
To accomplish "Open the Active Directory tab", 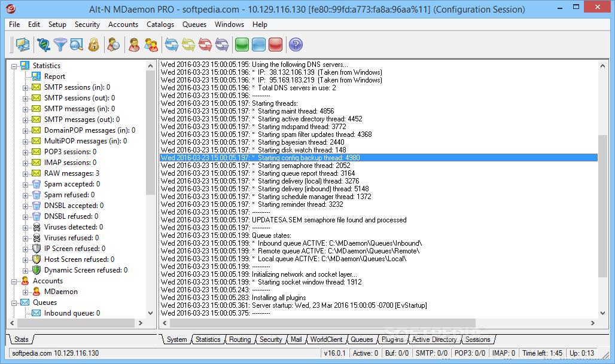I will pos(434,339).
